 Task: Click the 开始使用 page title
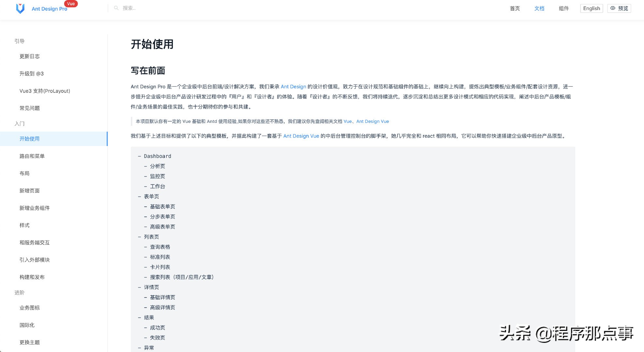click(152, 44)
